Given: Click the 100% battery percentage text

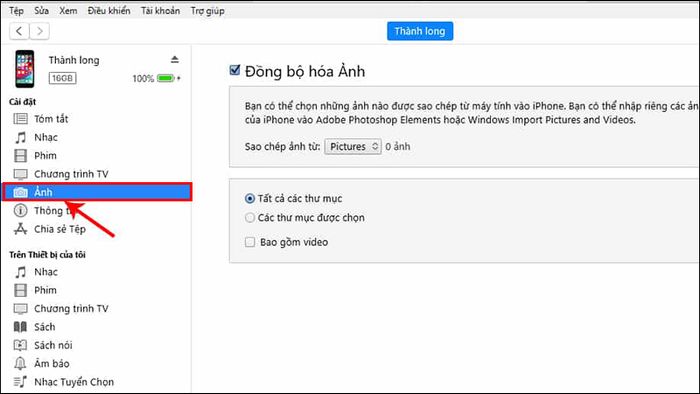Looking at the screenshot, I should point(143,79).
